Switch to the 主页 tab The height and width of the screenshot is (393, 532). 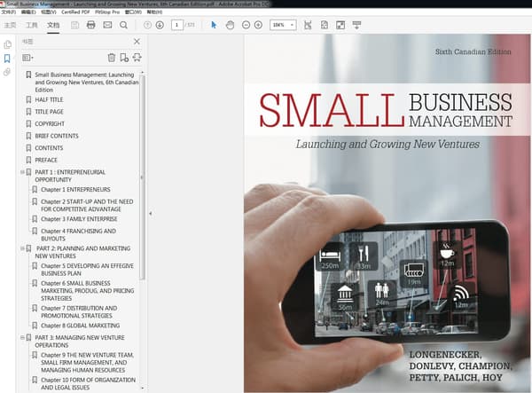pos(10,25)
